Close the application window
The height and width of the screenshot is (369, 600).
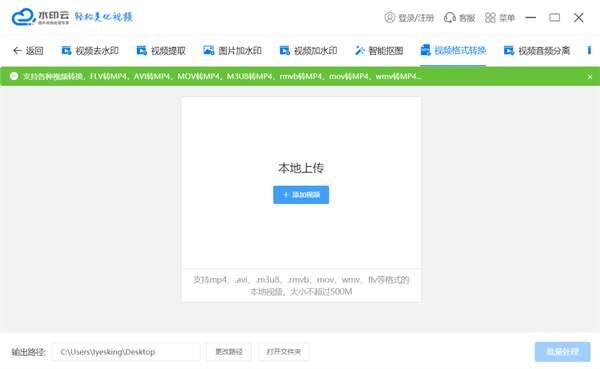coord(579,18)
